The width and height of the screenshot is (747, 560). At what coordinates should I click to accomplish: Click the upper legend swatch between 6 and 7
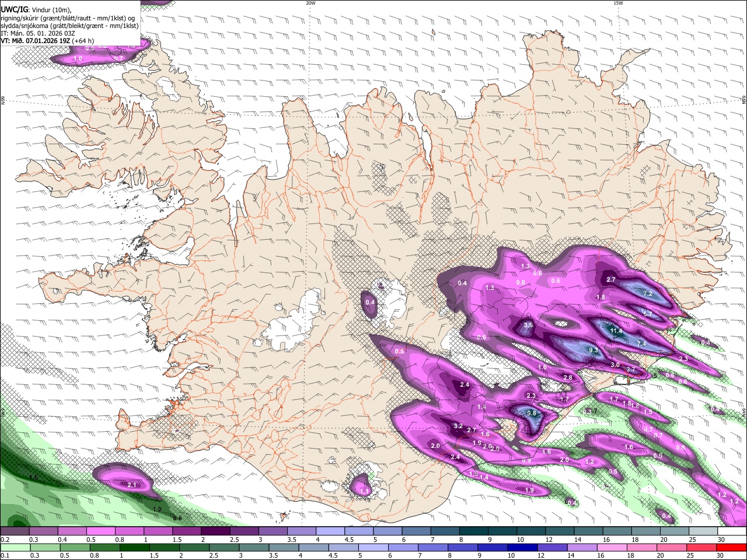[416, 531]
